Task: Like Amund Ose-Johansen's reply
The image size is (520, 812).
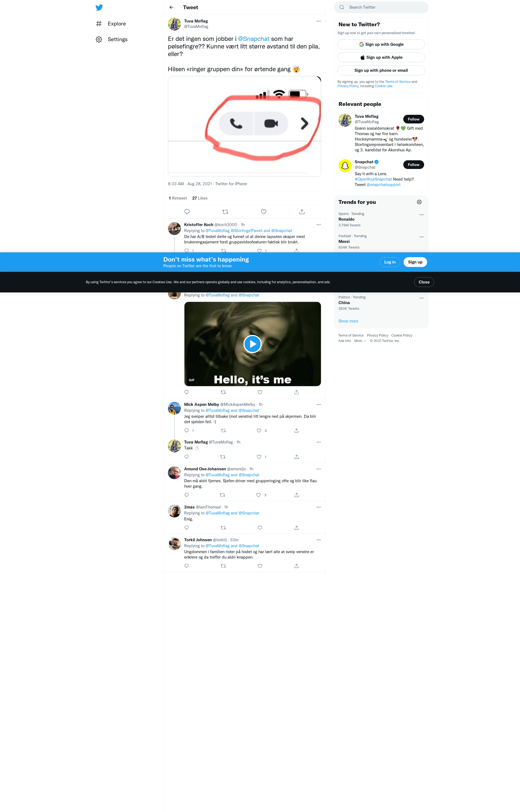Action: pyautogui.click(x=258, y=495)
